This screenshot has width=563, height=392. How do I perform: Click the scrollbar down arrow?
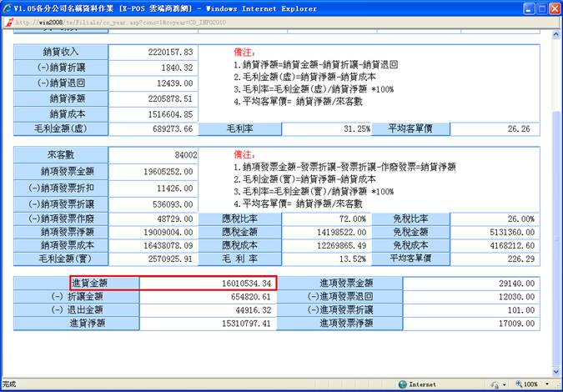[555, 371]
